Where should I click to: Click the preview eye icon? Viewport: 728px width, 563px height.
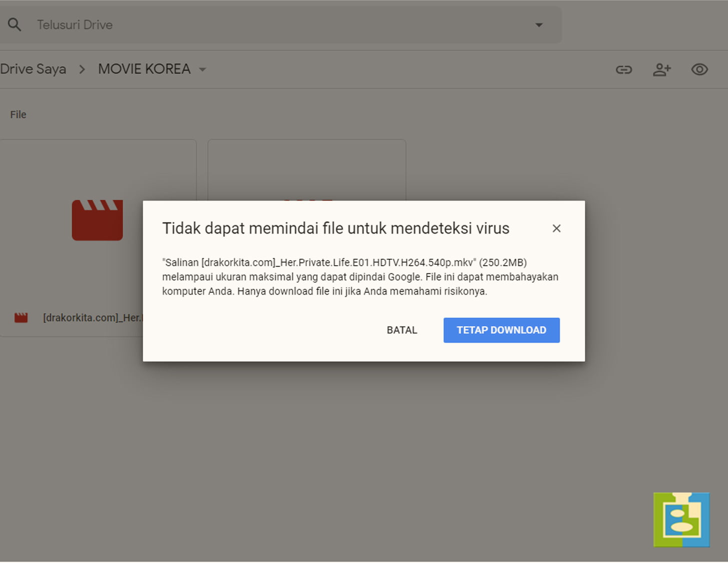tap(699, 69)
